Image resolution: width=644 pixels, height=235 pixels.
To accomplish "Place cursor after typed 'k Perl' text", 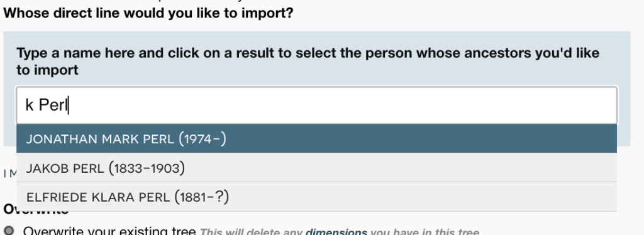I will click(69, 106).
